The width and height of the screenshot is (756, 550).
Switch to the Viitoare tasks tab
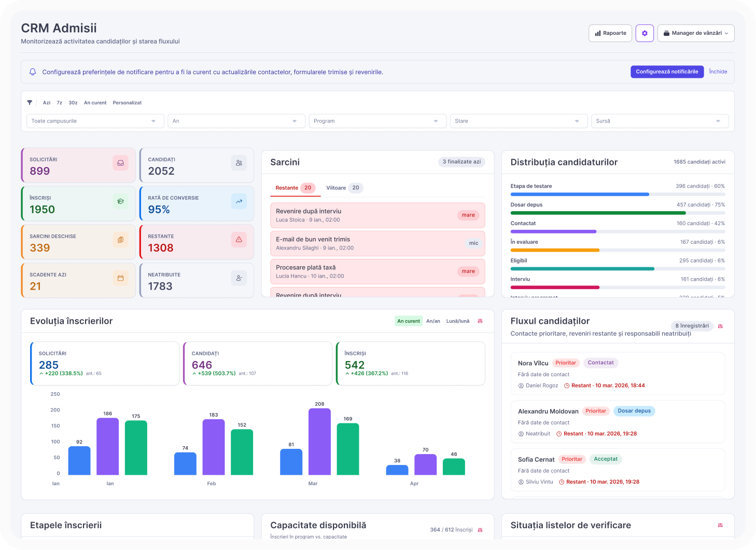click(x=344, y=188)
